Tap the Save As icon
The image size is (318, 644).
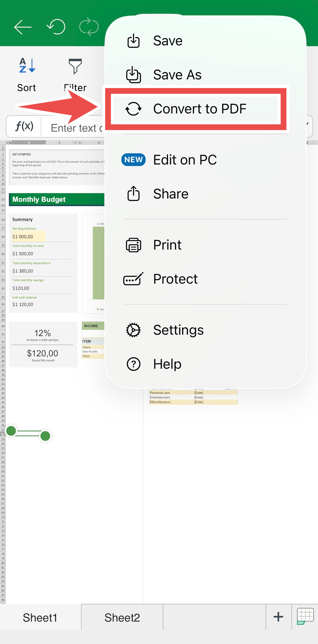[134, 75]
